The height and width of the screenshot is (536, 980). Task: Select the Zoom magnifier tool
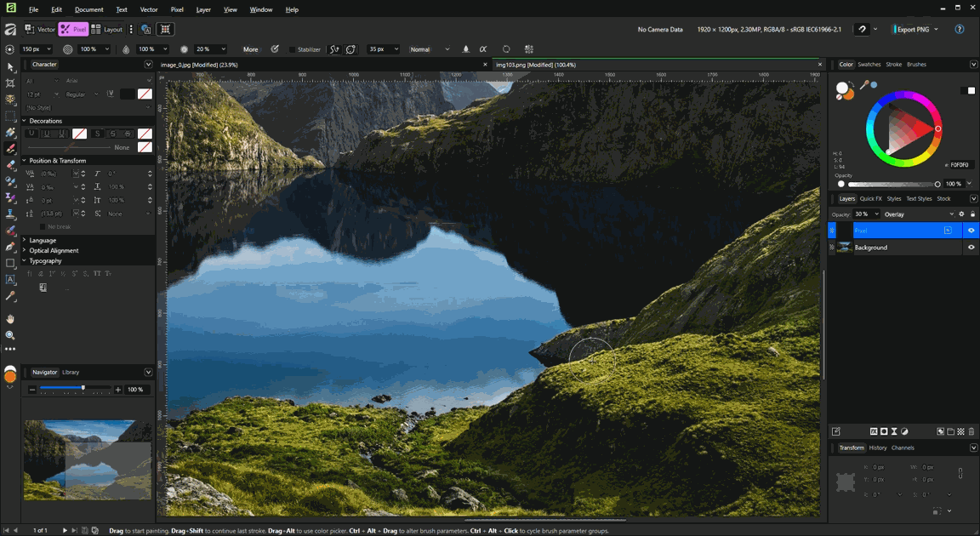(10, 335)
